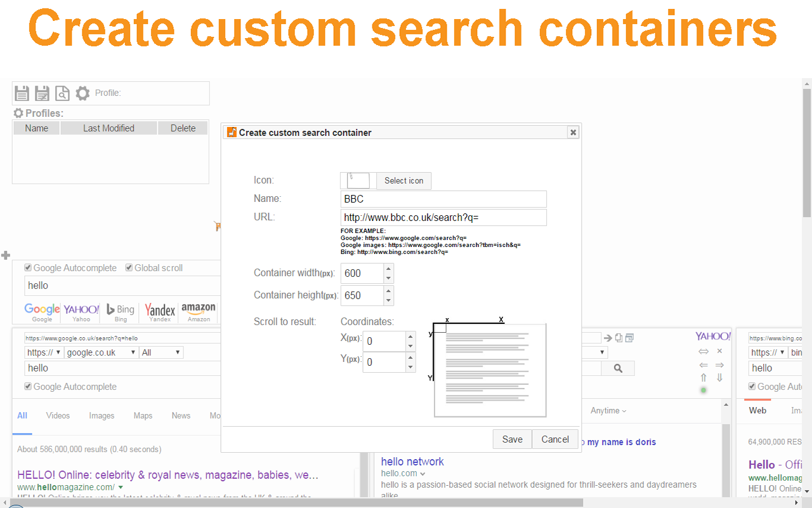Click the profile preview document icon

[x=62, y=93]
